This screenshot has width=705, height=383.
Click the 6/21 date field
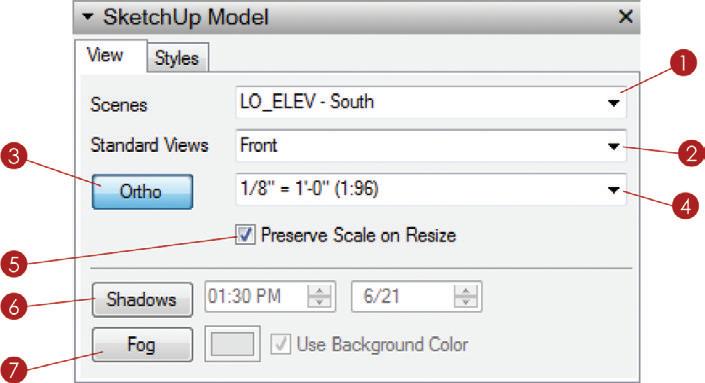coord(416,296)
